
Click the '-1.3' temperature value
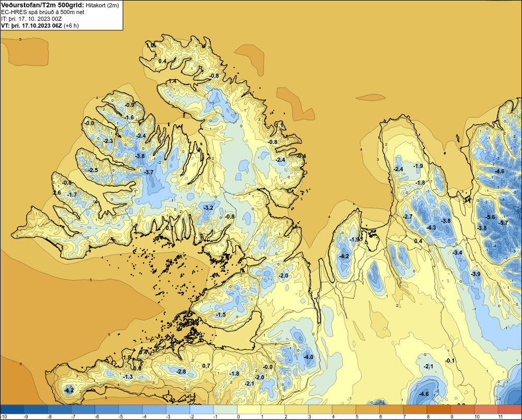click(x=128, y=377)
